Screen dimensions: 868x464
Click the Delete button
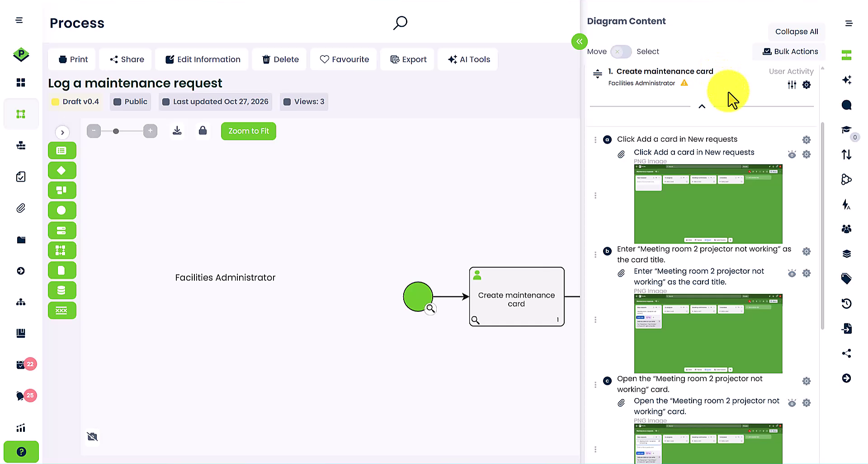(280, 59)
